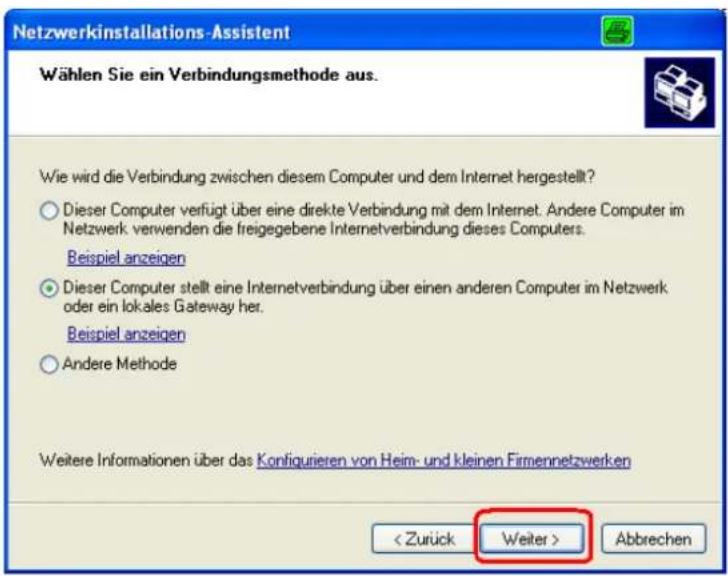Click 'Weitere Informationen über das' text
Image resolution: width=728 pixels, height=576 pixels.
146,460
